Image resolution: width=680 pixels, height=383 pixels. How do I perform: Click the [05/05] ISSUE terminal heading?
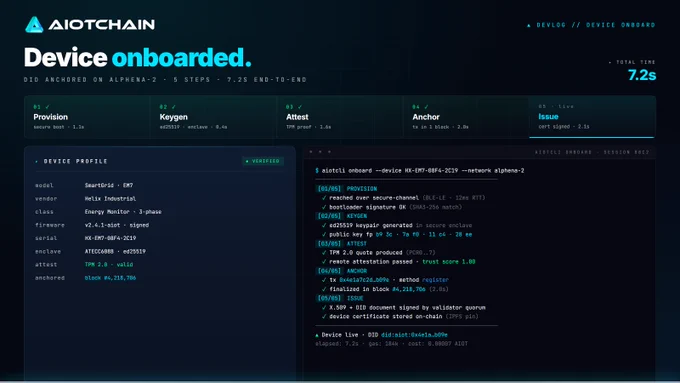pos(340,298)
